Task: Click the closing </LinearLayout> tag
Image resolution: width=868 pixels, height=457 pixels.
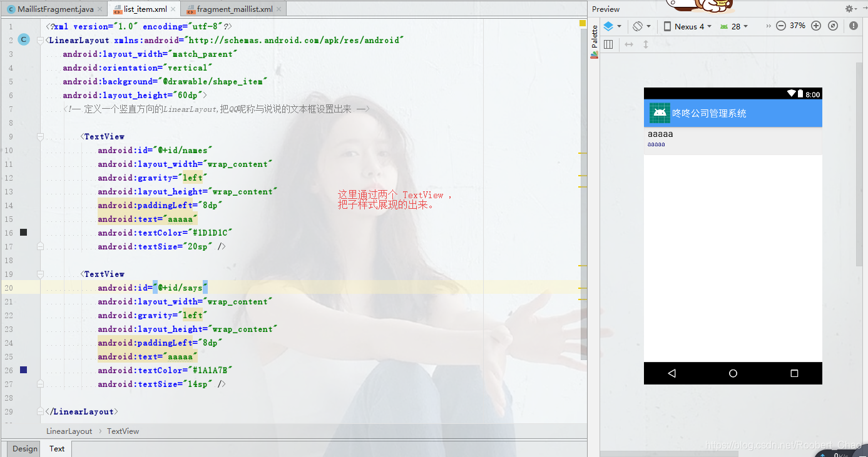Action: click(81, 411)
